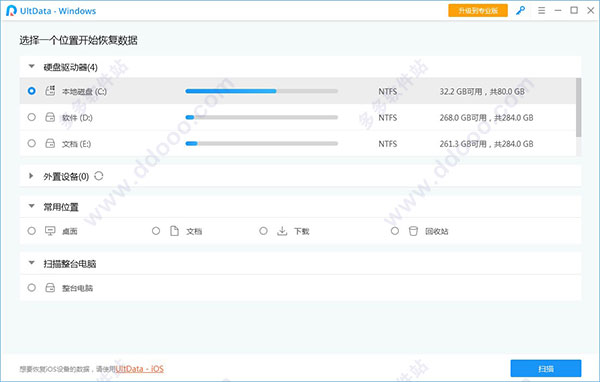
Task: Click the 文档 (E:) label
Action: point(77,144)
